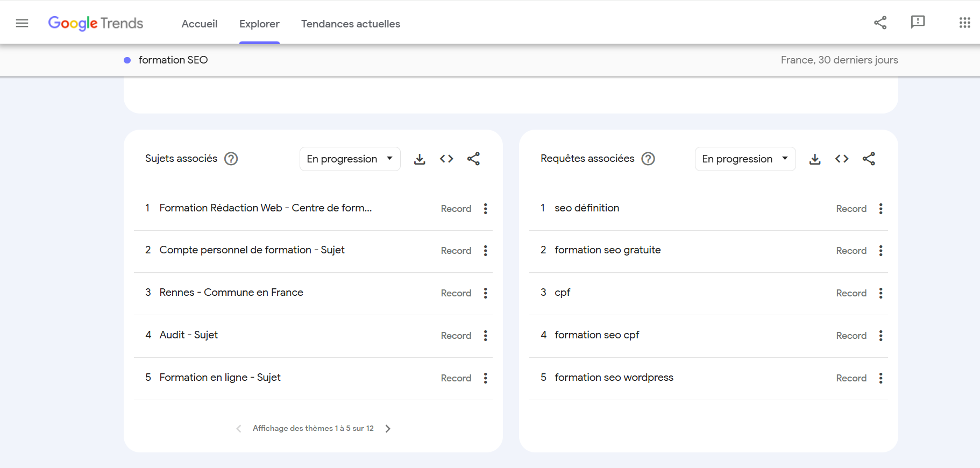
Task: Open the Google apps grid
Action: click(964, 23)
